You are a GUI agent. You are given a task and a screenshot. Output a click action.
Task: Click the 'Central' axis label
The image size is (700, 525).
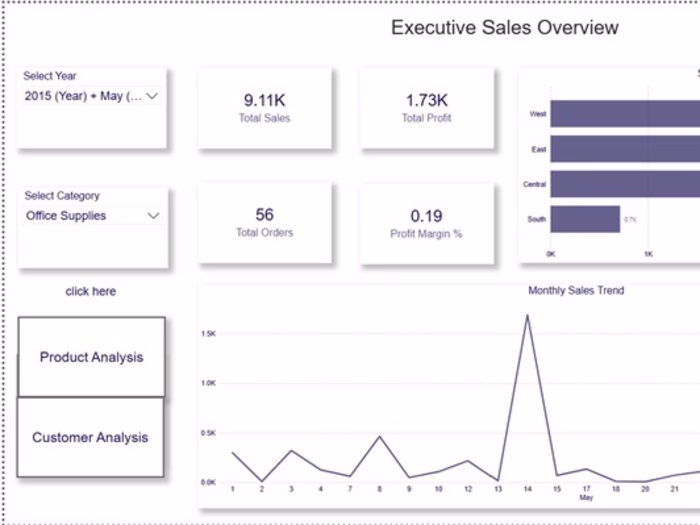coord(534,184)
